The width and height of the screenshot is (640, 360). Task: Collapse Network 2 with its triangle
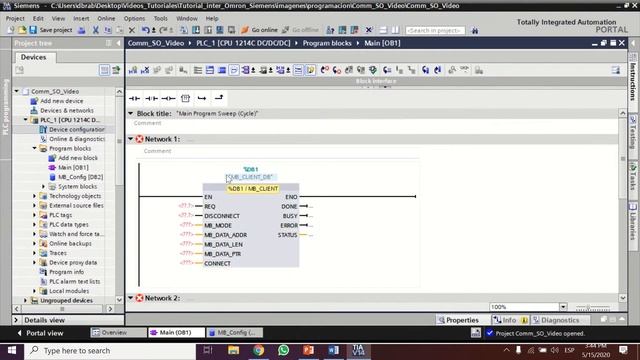(x=131, y=298)
